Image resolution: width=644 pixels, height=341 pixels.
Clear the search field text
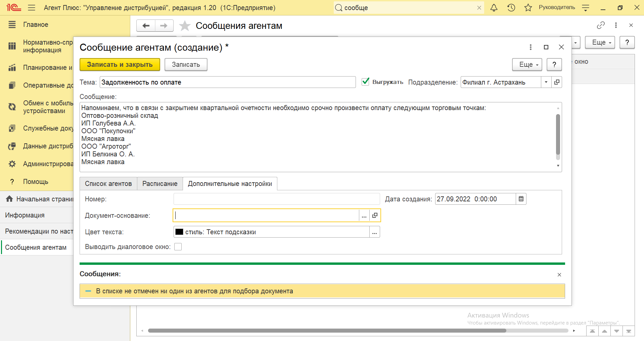click(x=479, y=8)
